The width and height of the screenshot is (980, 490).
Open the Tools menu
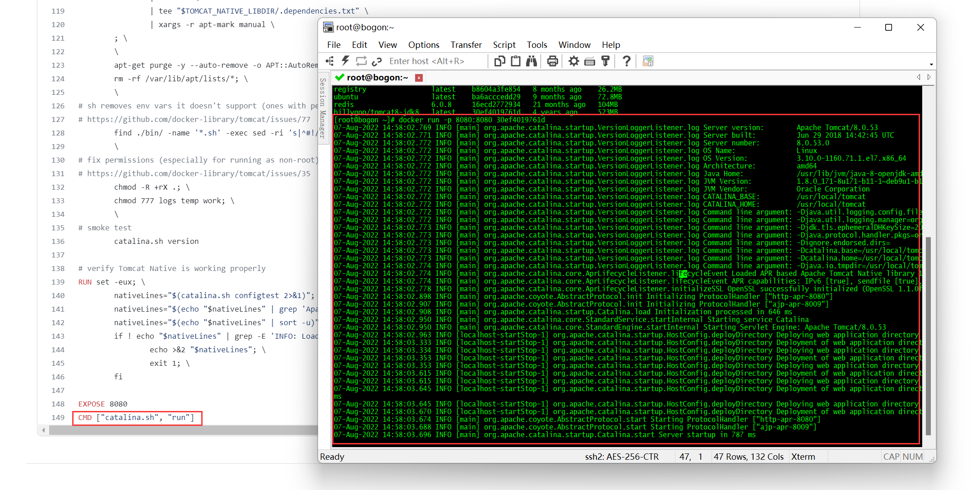pyautogui.click(x=537, y=45)
